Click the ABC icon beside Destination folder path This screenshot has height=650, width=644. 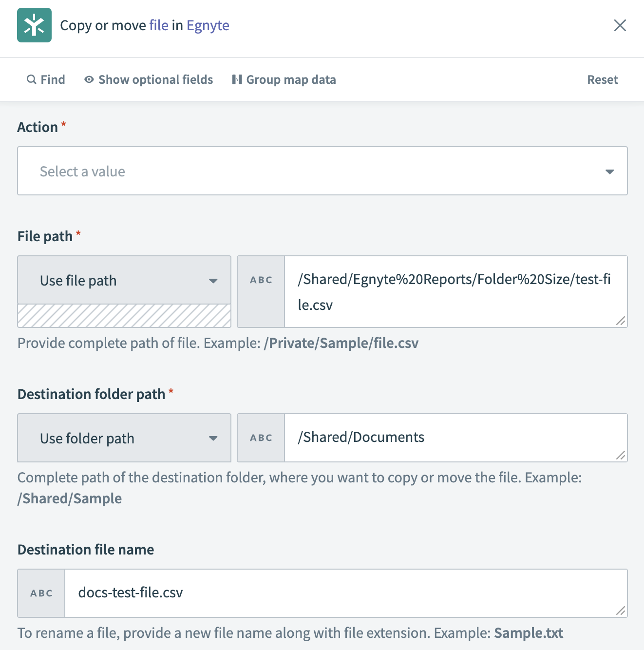(261, 438)
